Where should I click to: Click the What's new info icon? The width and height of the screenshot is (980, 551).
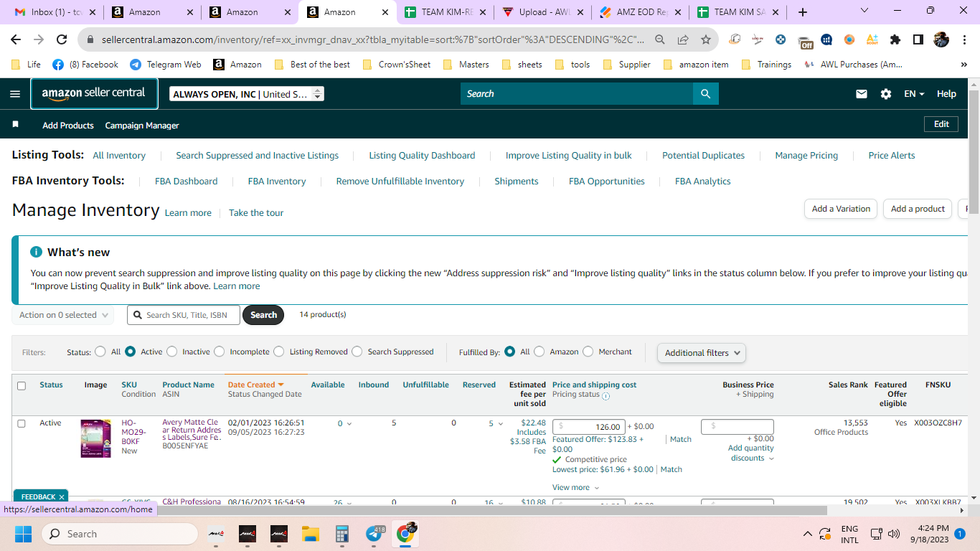36,252
